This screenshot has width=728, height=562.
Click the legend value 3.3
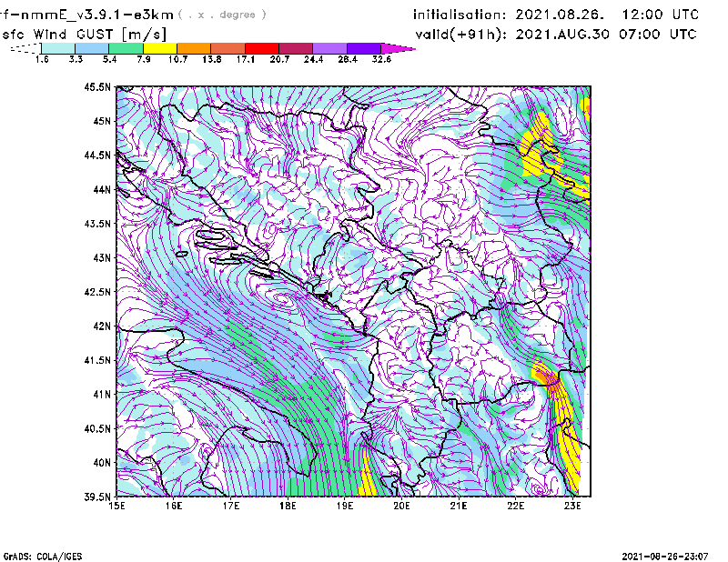[x=76, y=59]
